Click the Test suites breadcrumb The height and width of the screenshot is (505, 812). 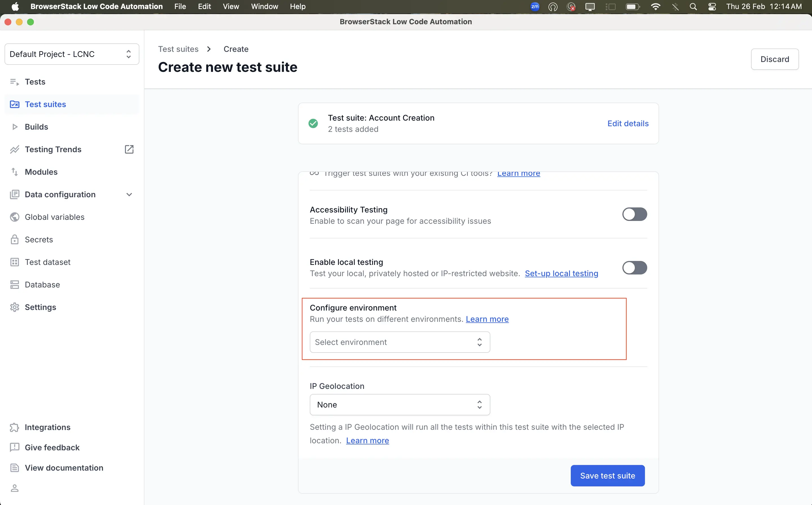coord(178,49)
